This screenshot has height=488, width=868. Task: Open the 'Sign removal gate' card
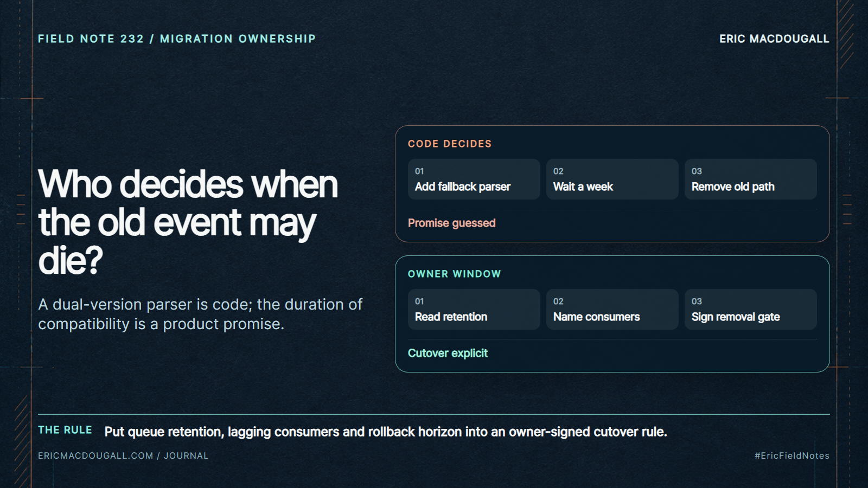(x=750, y=309)
